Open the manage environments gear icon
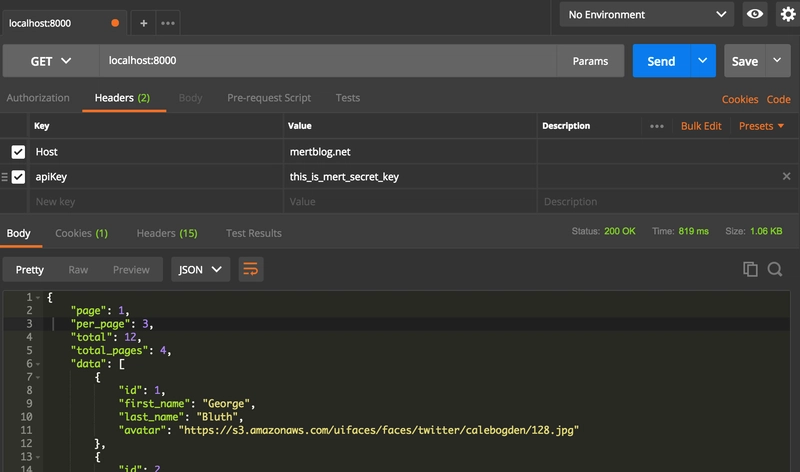 click(787, 14)
